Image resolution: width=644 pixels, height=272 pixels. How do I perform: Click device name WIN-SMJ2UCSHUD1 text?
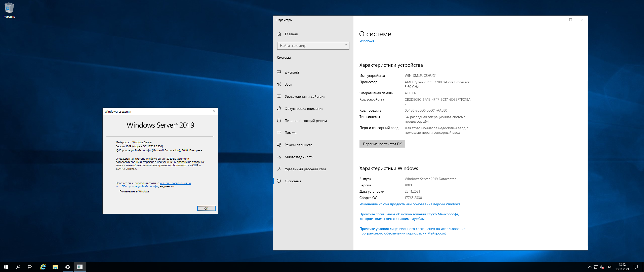pyautogui.click(x=420, y=76)
